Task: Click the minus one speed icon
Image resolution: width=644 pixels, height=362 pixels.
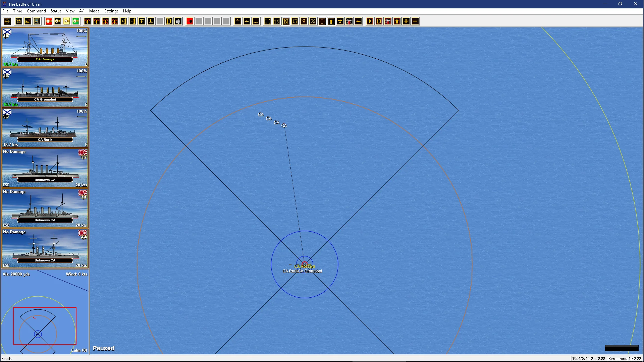Action: [133, 21]
